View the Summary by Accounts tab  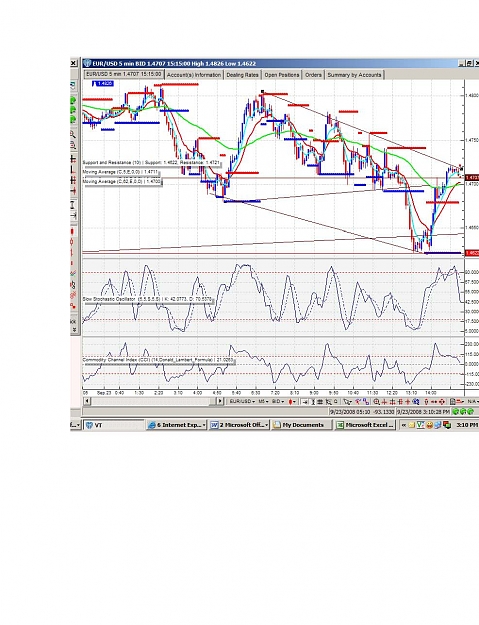click(354, 75)
